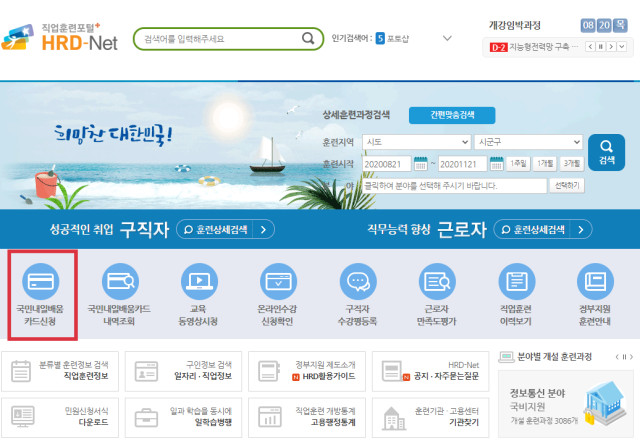
Task: Expand the 인기검색어 list chevron
Action: pyautogui.click(x=447, y=38)
